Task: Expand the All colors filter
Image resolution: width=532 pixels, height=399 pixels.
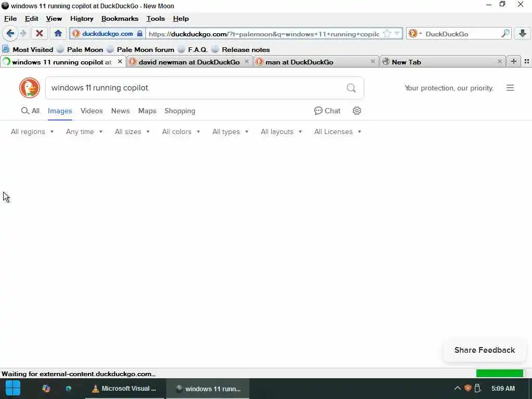Action: (181, 131)
